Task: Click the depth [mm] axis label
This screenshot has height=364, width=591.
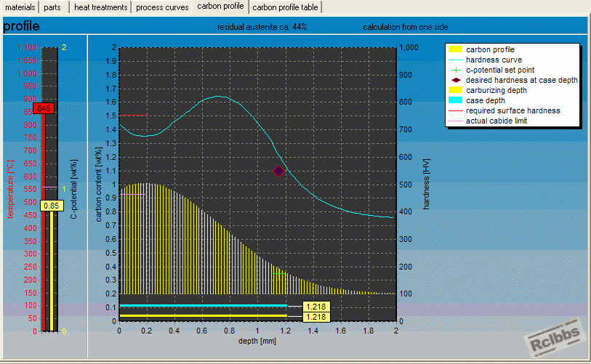Action: [x=257, y=341]
